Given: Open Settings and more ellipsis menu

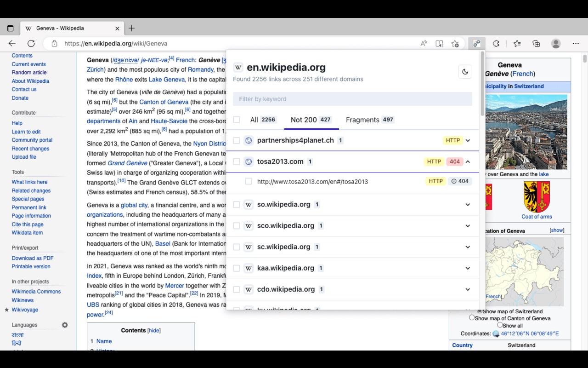Looking at the screenshot, I should [x=576, y=44].
